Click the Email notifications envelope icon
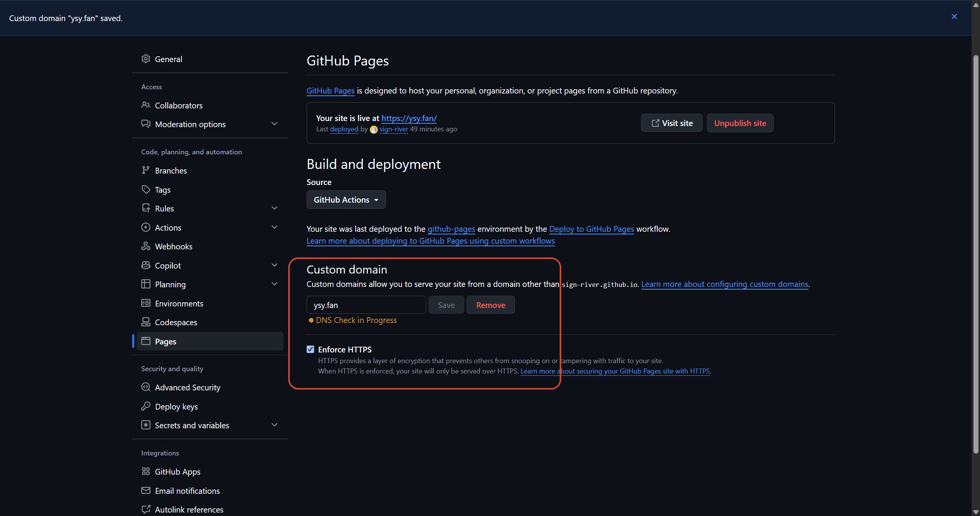Viewport: 980px width, 516px height. pos(146,490)
